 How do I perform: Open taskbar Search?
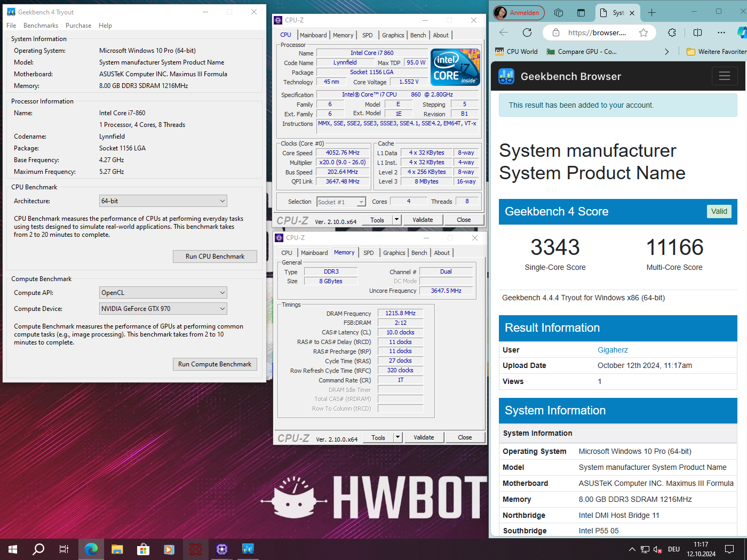pos(38,549)
